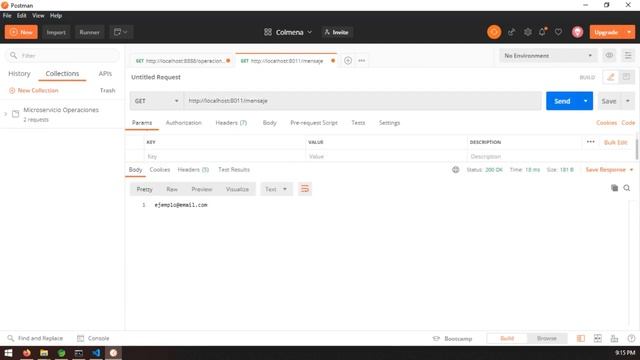Viewport: 640px width, 360px height.
Task: Click the New Collection link
Action: [34, 90]
